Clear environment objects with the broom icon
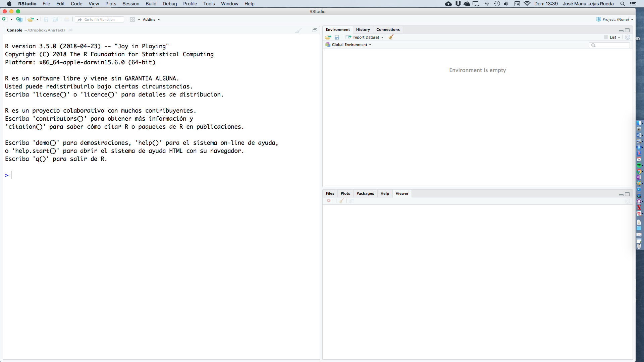 click(391, 37)
